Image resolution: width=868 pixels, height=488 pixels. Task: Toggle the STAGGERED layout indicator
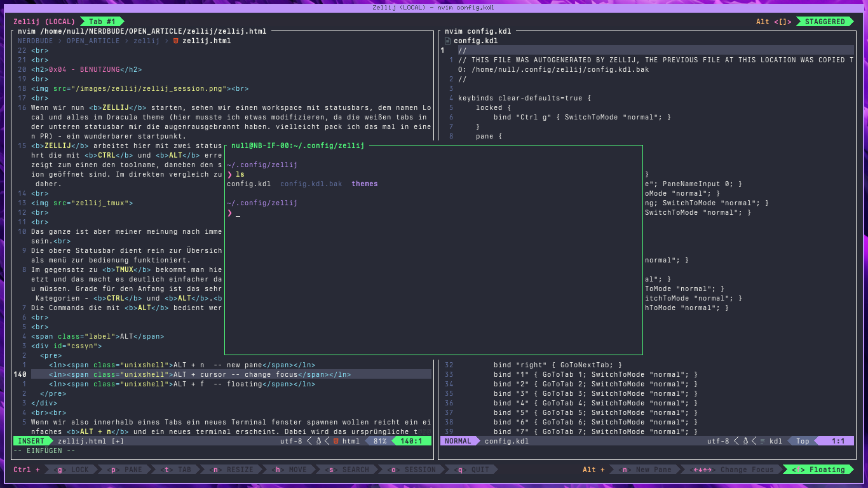(825, 22)
